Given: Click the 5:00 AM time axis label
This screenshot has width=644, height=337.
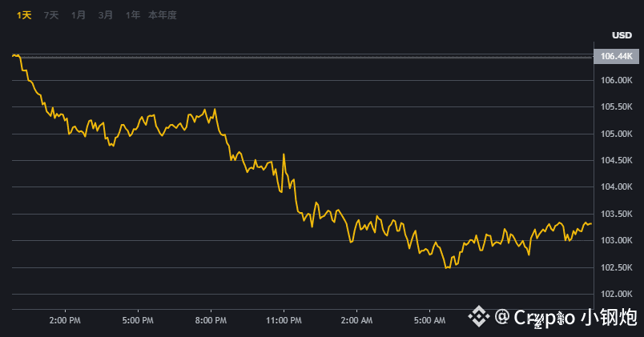Looking at the screenshot, I should point(429,320).
